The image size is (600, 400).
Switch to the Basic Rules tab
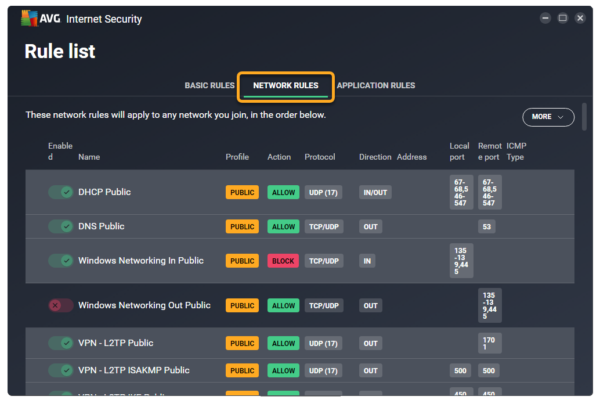pyautogui.click(x=210, y=86)
